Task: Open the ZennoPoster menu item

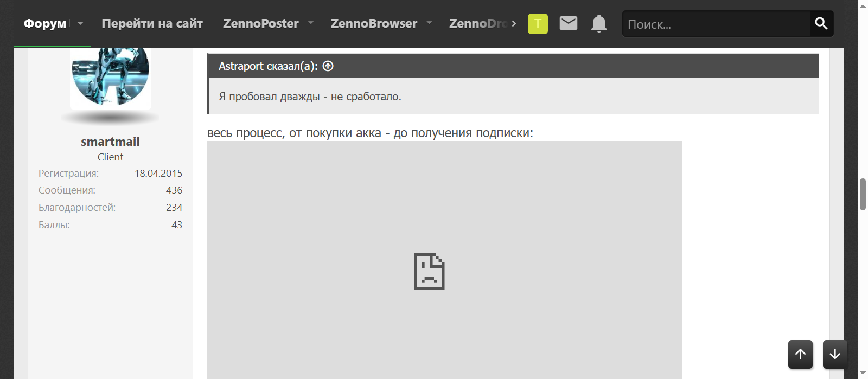Action: coord(260,23)
